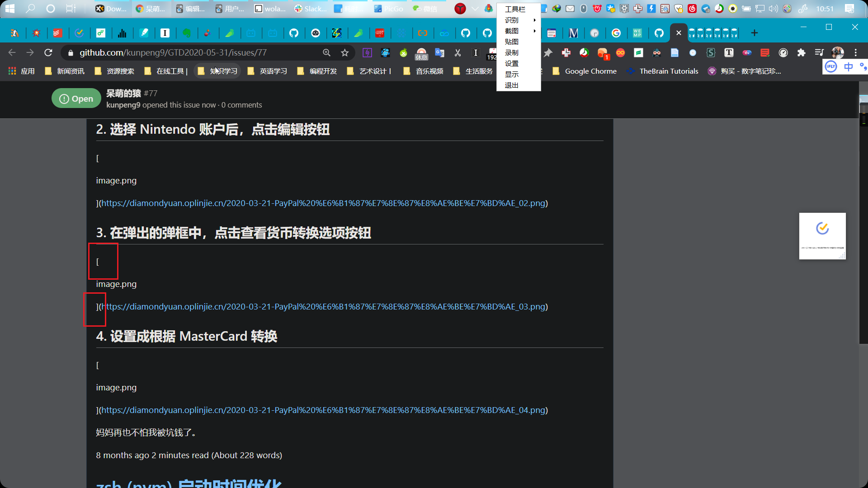This screenshot has width=868, height=488.
Task: Expand the 截图 submenu
Action: pyautogui.click(x=519, y=31)
